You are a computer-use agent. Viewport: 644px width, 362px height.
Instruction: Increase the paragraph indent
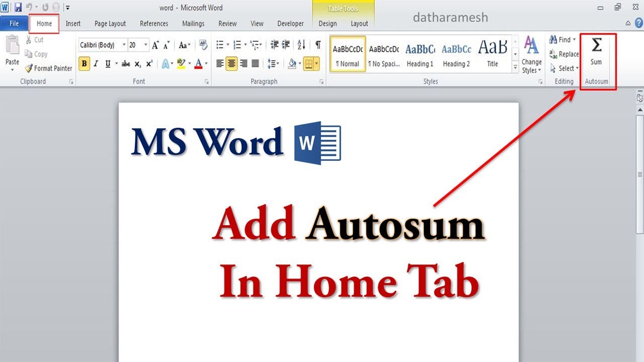click(x=286, y=45)
